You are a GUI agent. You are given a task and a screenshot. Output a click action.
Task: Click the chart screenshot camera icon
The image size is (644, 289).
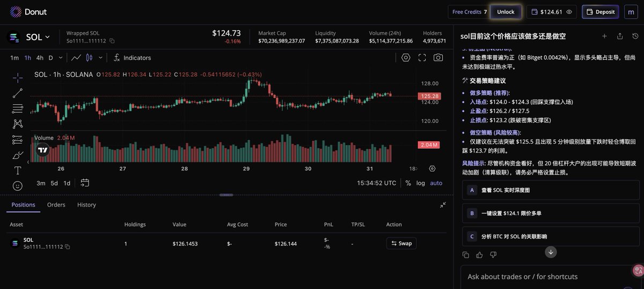click(x=438, y=57)
